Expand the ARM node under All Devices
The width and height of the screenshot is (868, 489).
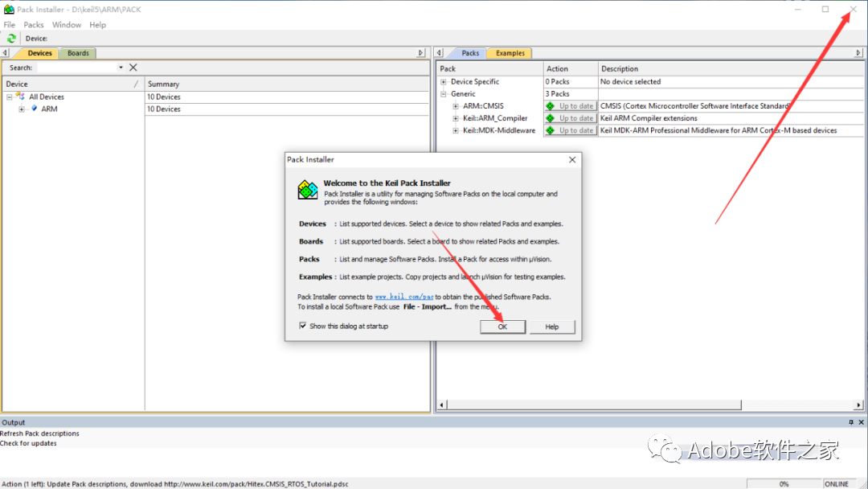coord(21,109)
